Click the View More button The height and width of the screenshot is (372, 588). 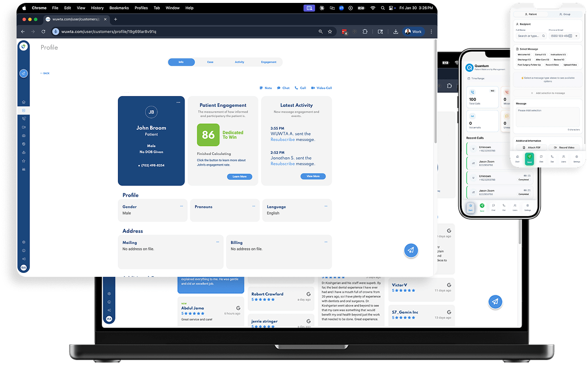coord(313,176)
